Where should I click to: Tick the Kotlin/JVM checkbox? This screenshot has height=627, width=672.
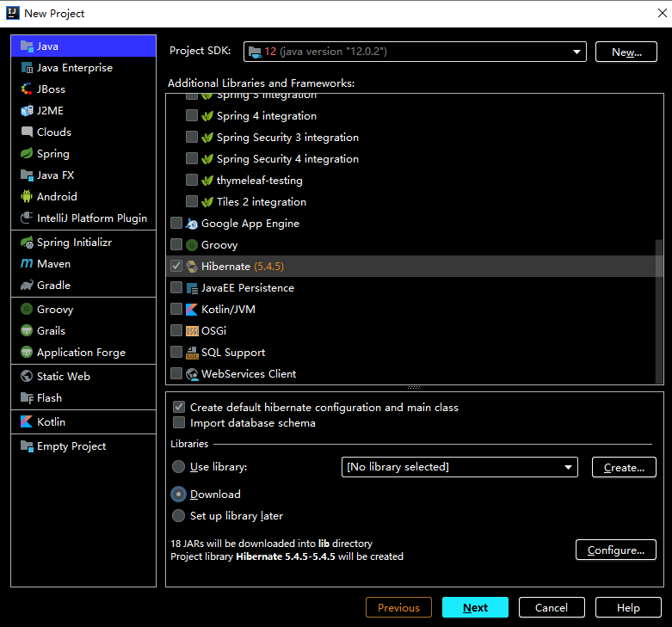176,309
